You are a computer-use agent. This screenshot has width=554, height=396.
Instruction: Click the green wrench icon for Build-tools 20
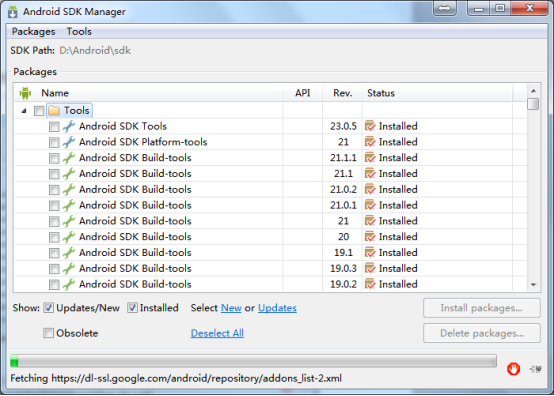point(69,237)
